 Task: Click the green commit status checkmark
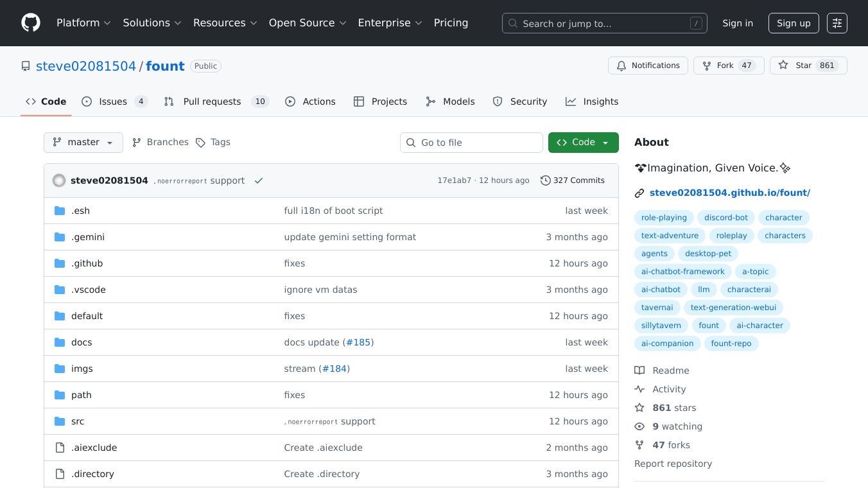[259, 180]
